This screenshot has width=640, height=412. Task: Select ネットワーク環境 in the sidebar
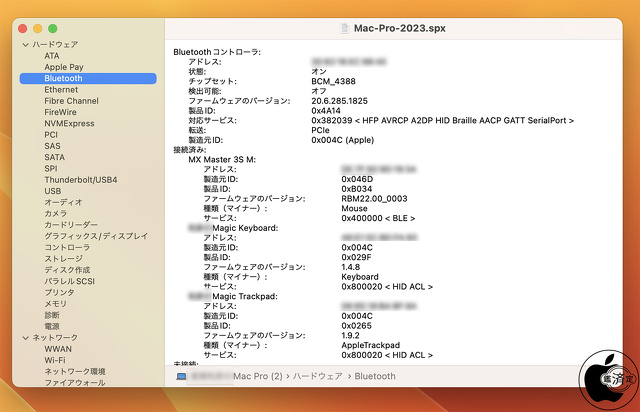tap(75, 372)
